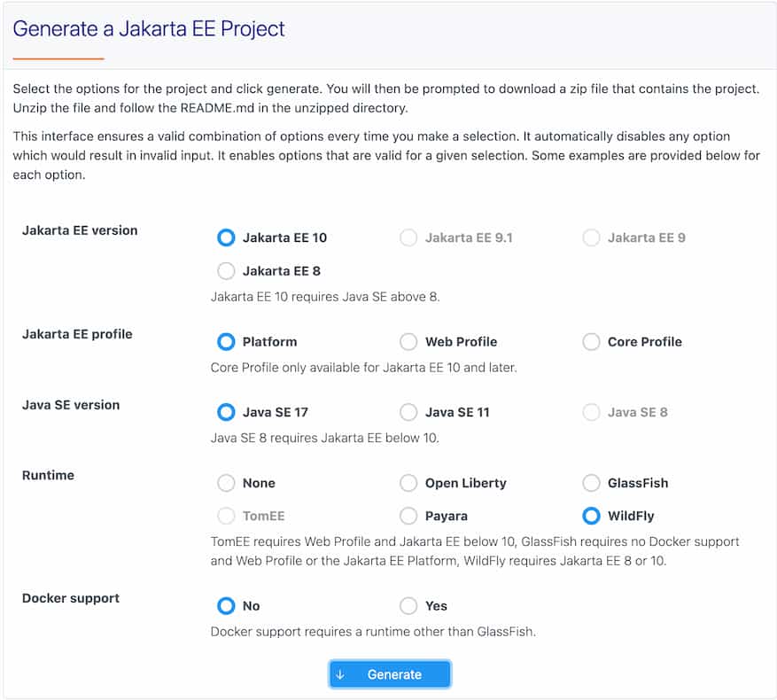777x700 pixels.
Task: Select the GlassFish runtime
Action: click(x=590, y=483)
